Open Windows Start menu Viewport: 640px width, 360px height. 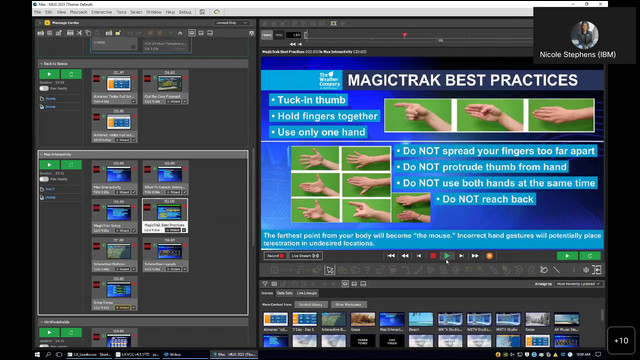click(38, 354)
